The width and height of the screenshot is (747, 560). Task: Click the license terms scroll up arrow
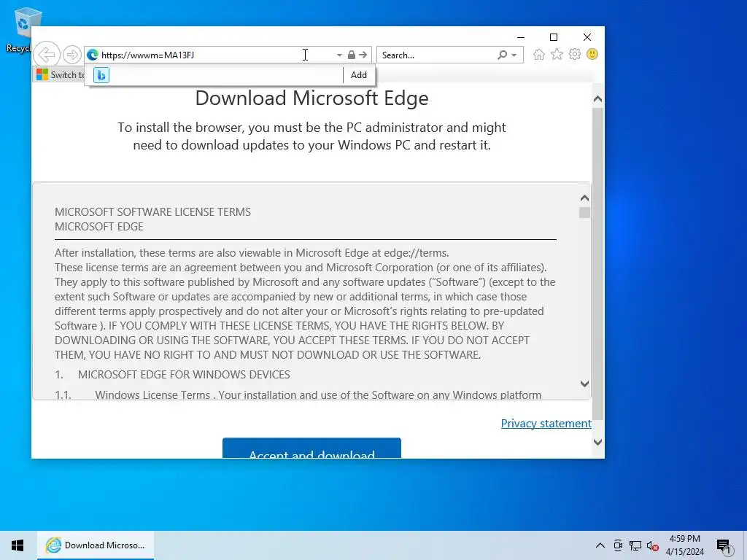pos(584,198)
